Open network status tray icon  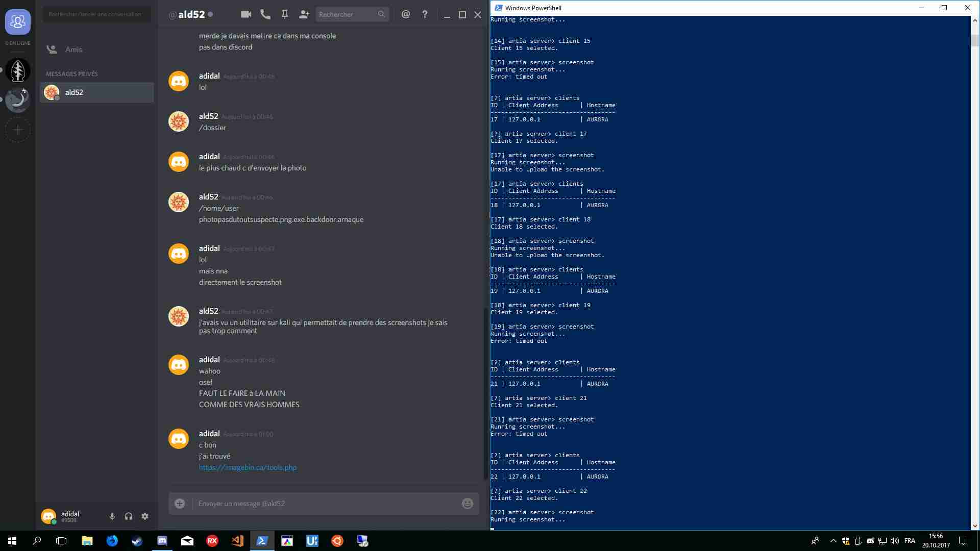coord(883,541)
